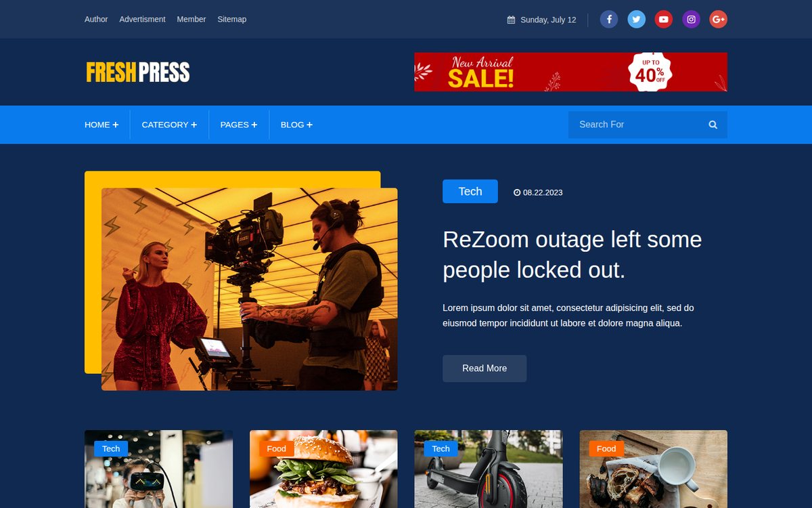The image size is (812, 508).
Task: Expand the BLOG menu
Action: coord(296,125)
